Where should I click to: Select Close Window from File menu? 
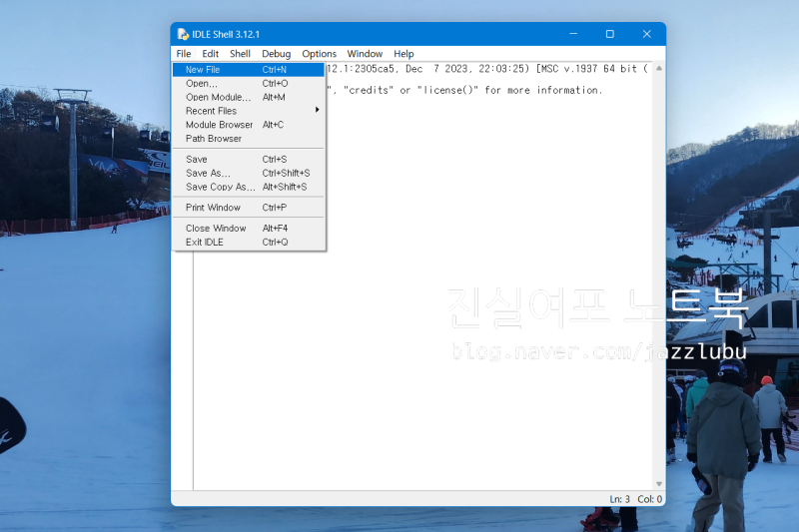pyautogui.click(x=216, y=229)
